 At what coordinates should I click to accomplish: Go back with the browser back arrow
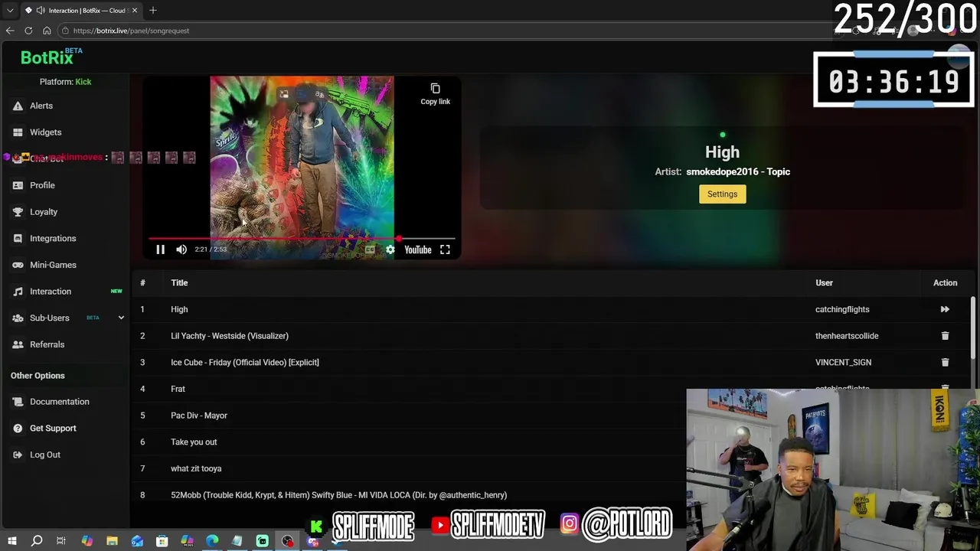click(x=10, y=31)
